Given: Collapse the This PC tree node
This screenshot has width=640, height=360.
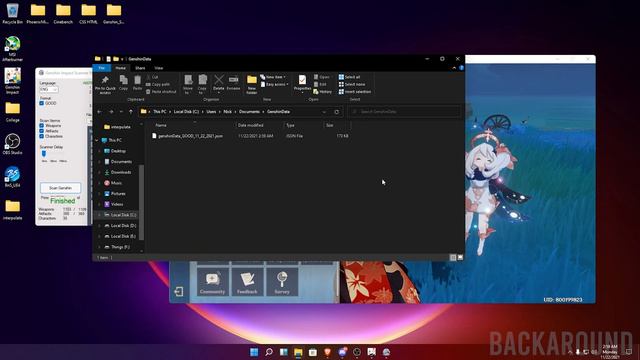Looking at the screenshot, I should [97, 140].
